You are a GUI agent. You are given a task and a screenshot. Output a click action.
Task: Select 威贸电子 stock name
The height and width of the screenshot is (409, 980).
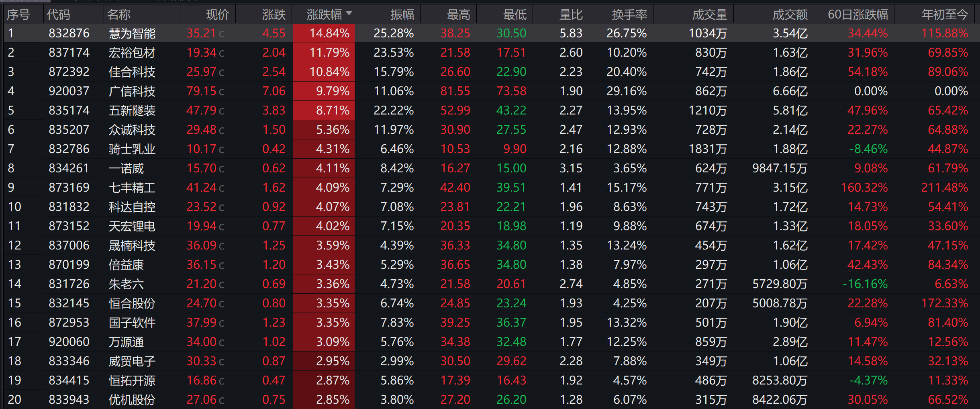point(132,361)
